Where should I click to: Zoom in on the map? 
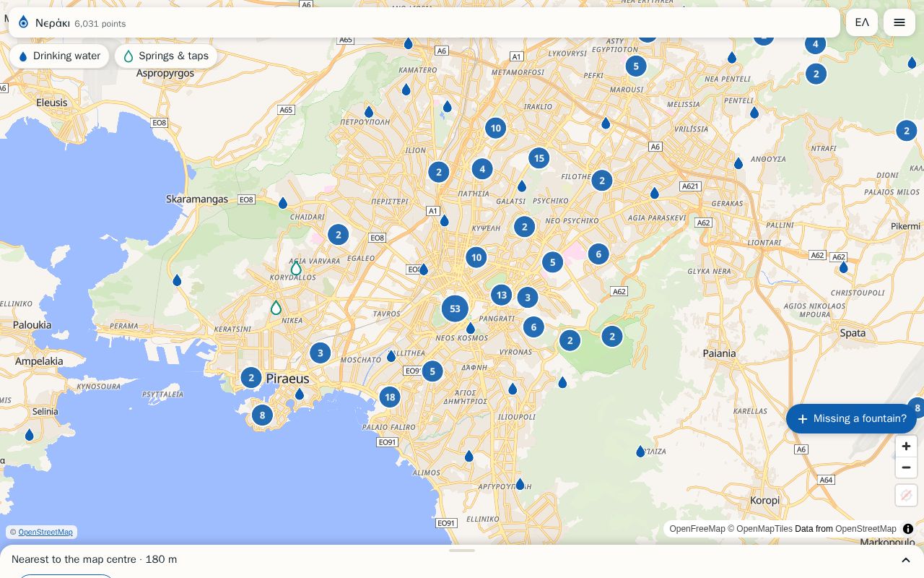pos(906,446)
